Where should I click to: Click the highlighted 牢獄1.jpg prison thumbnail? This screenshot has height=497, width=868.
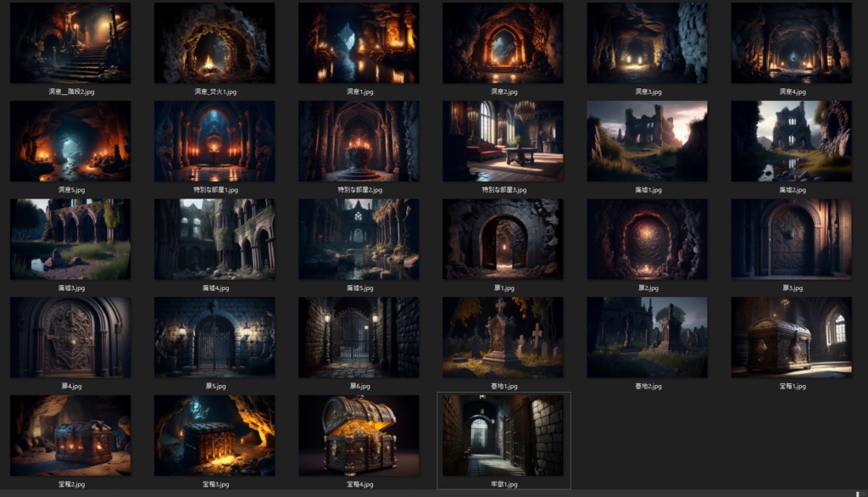(x=503, y=435)
